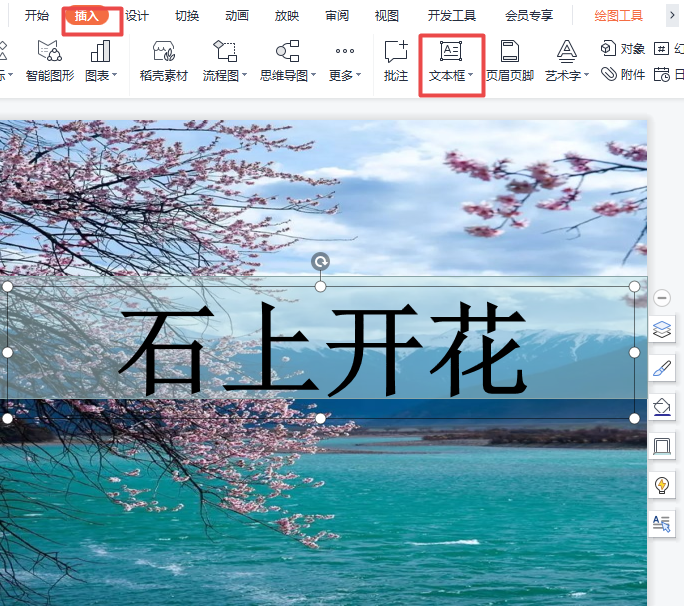Viewport: 684px width, 606px height.
Task: Open the 设计 ribbon tab
Action: pyautogui.click(x=137, y=16)
